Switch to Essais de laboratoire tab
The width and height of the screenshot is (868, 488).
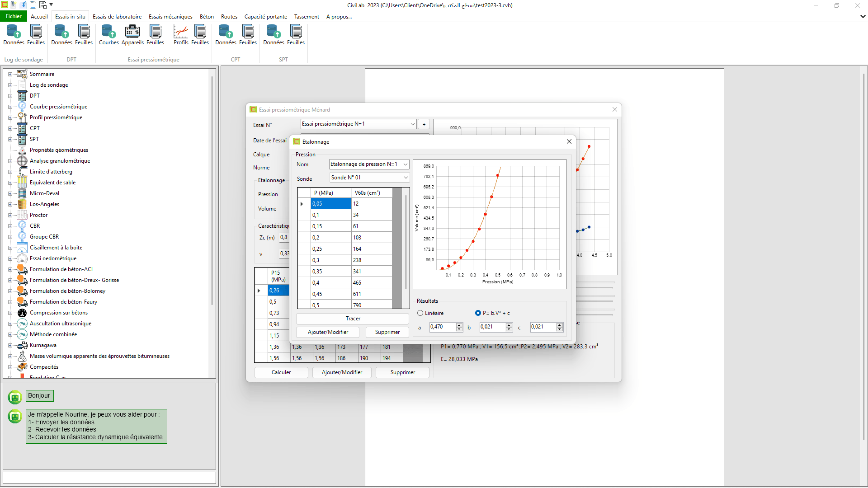117,17
